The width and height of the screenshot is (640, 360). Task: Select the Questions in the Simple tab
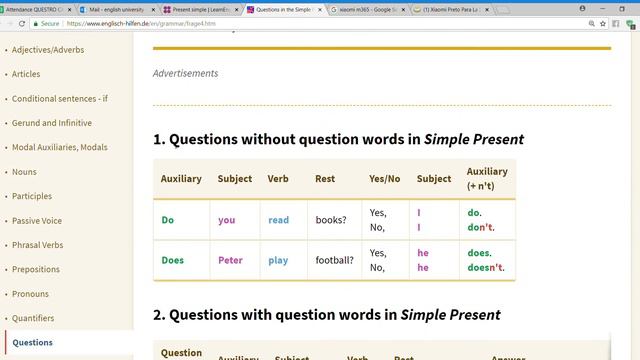click(283, 9)
